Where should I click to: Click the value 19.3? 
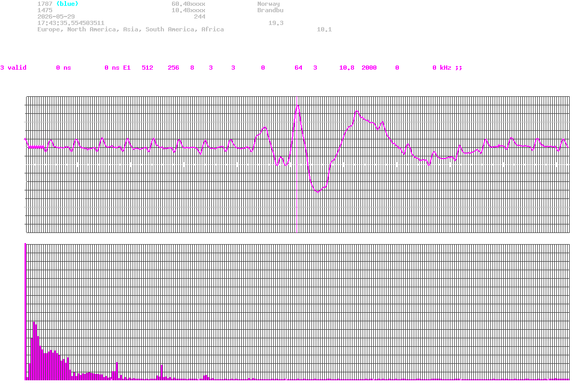[x=276, y=23]
